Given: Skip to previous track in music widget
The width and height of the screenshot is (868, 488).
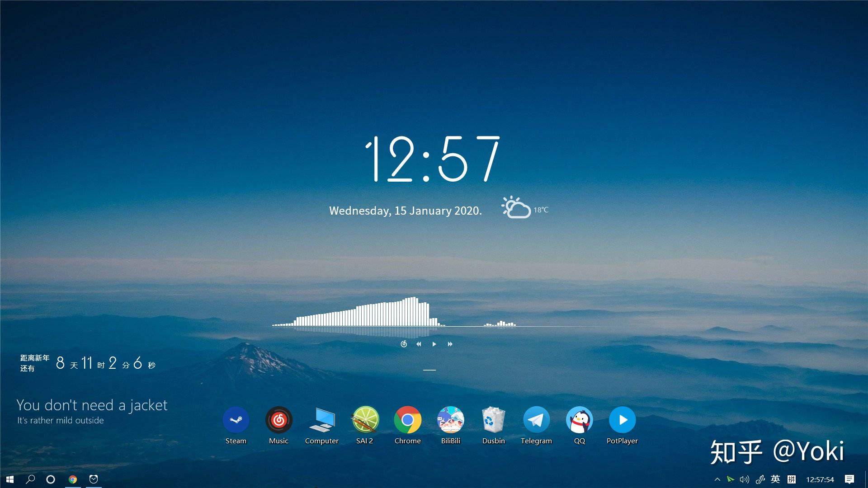Looking at the screenshot, I should 419,344.
